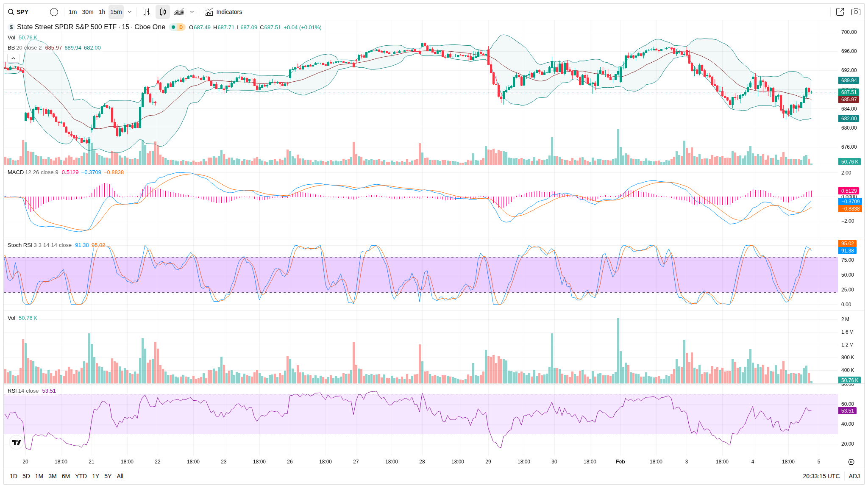Screen dimensions: 868x488
Task: Open the fullscreen popout icon
Action: [x=840, y=12]
